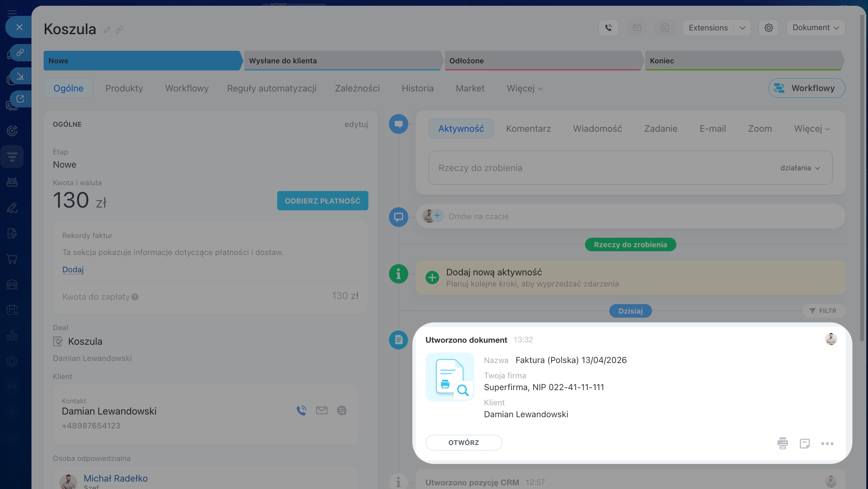868x489 pixels.
Task: Click the note icon beside the printer
Action: tap(804, 443)
